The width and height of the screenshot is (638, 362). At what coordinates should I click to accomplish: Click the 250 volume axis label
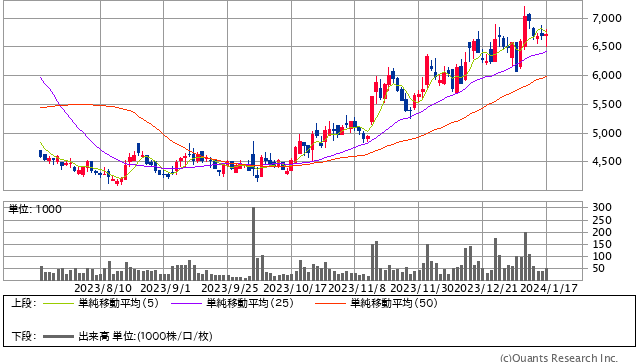tap(602, 220)
